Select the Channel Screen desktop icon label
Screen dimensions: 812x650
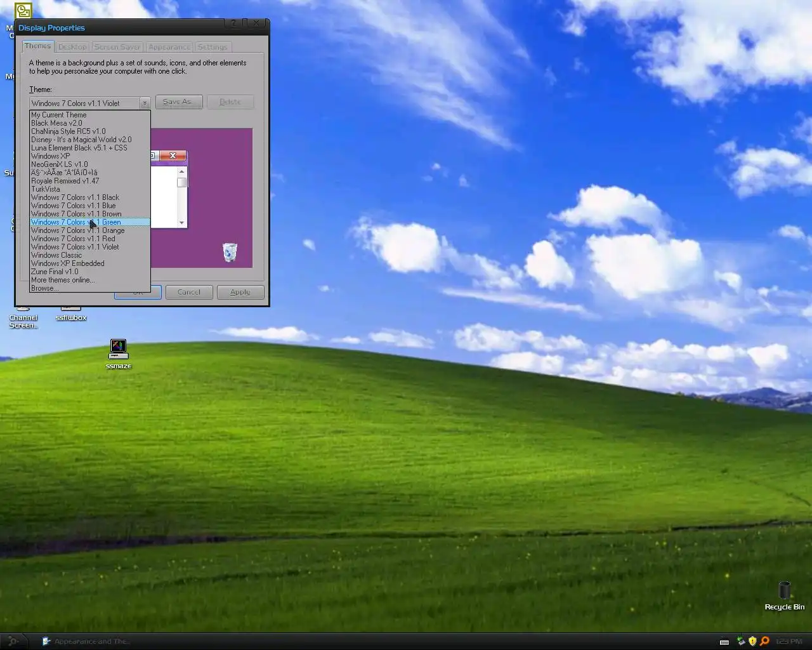23,321
